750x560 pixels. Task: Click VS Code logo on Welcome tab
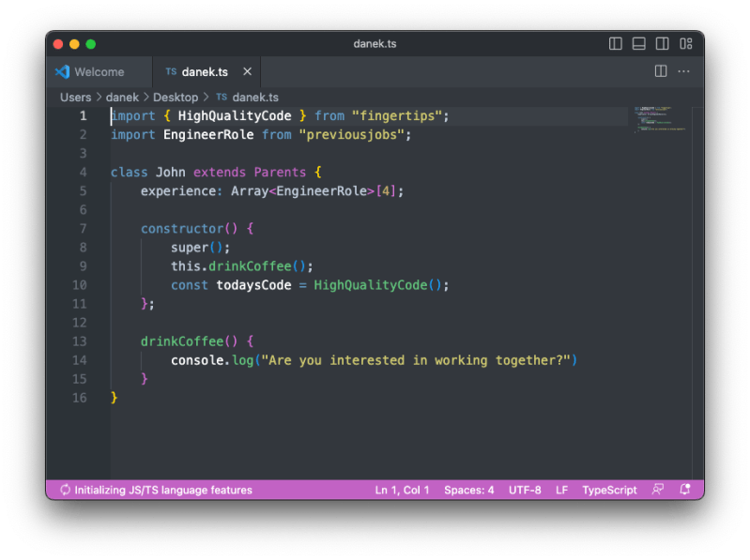(62, 71)
